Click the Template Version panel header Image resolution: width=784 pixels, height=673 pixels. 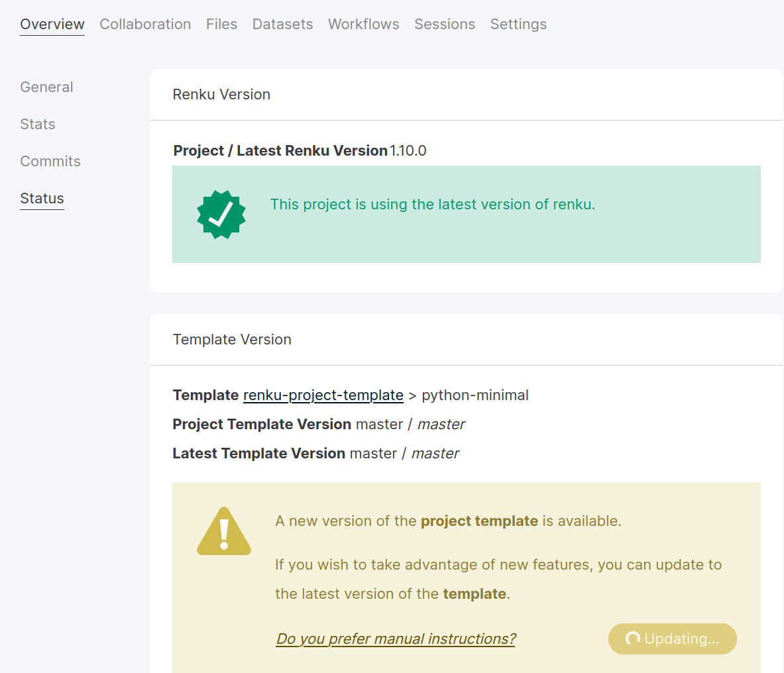click(x=232, y=339)
